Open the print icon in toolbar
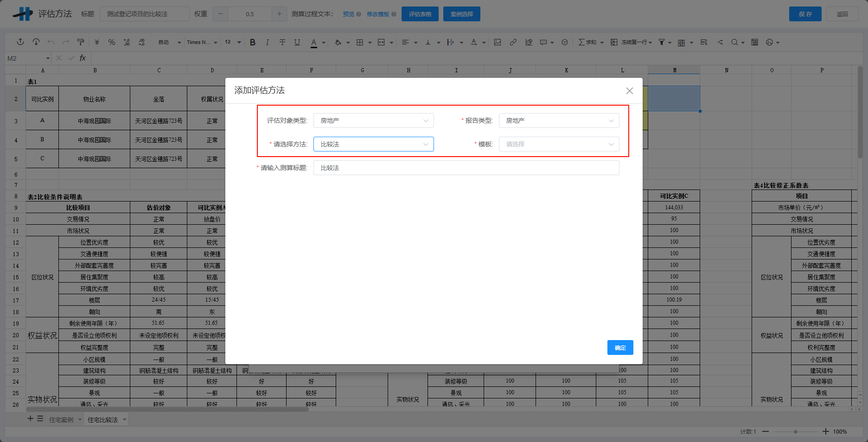The height and width of the screenshot is (442, 868). point(770,42)
